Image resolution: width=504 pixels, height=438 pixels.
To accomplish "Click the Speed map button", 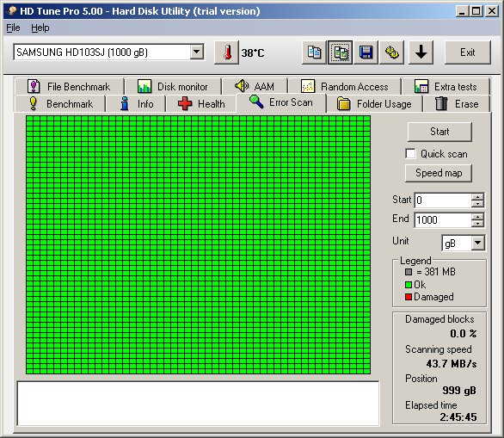I will (439, 173).
